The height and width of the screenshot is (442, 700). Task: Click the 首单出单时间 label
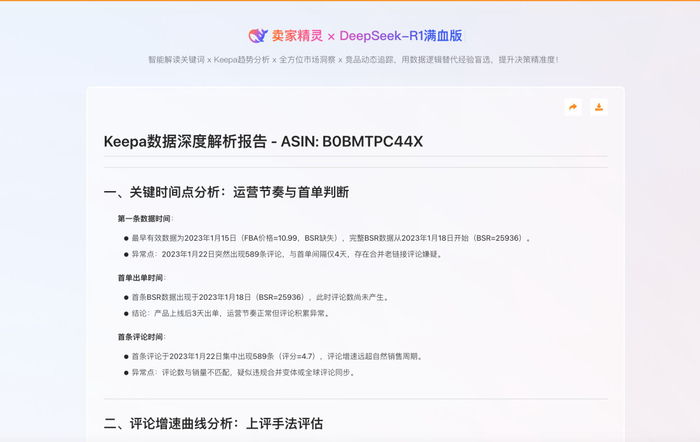coord(142,278)
